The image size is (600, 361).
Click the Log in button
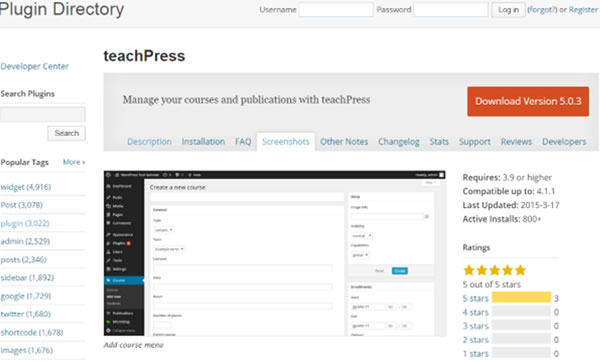pos(508,10)
